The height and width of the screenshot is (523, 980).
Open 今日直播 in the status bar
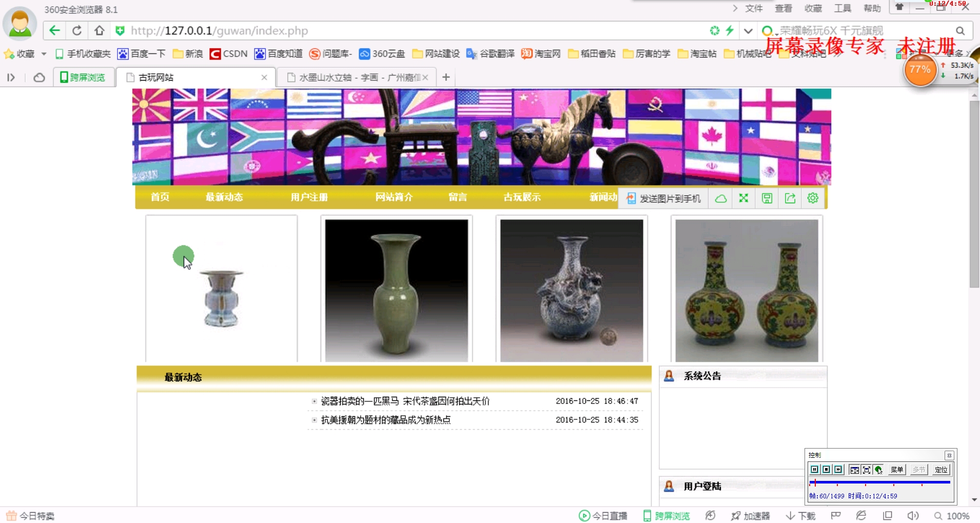click(x=603, y=516)
